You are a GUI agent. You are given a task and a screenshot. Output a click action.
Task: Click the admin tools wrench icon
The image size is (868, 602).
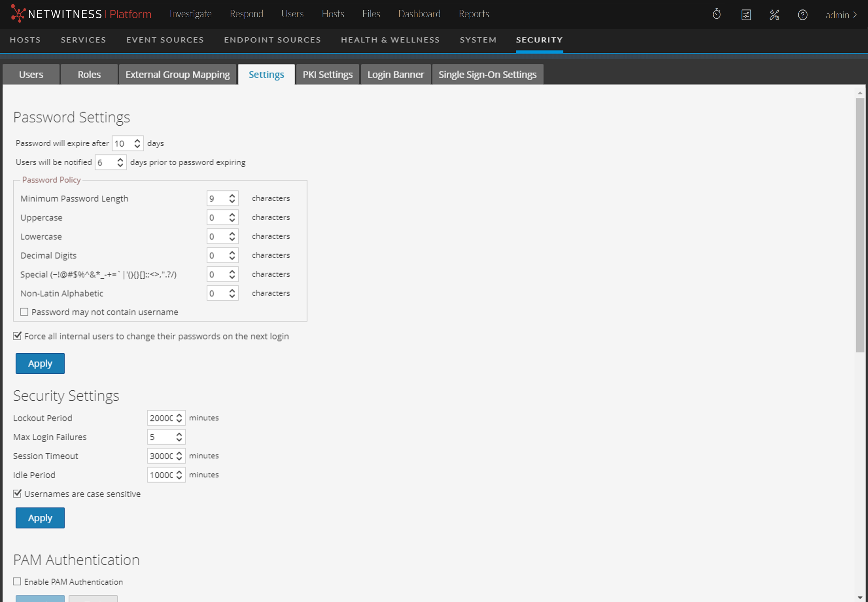click(x=774, y=15)
